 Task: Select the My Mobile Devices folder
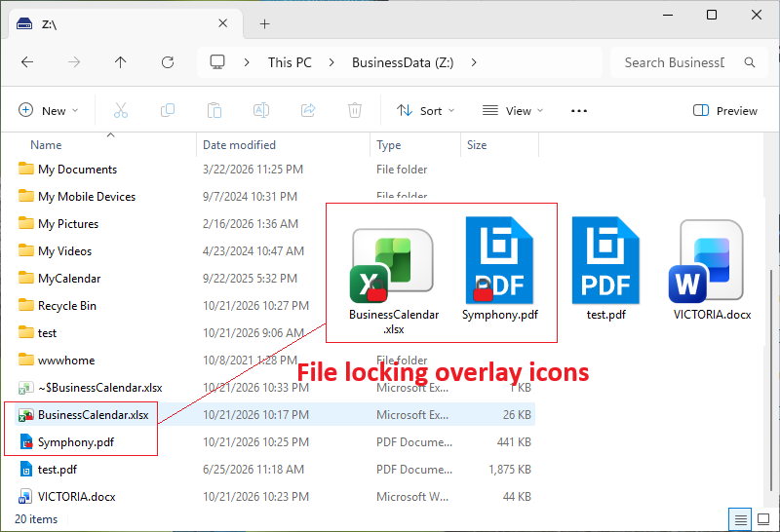[x=87, y=197]
